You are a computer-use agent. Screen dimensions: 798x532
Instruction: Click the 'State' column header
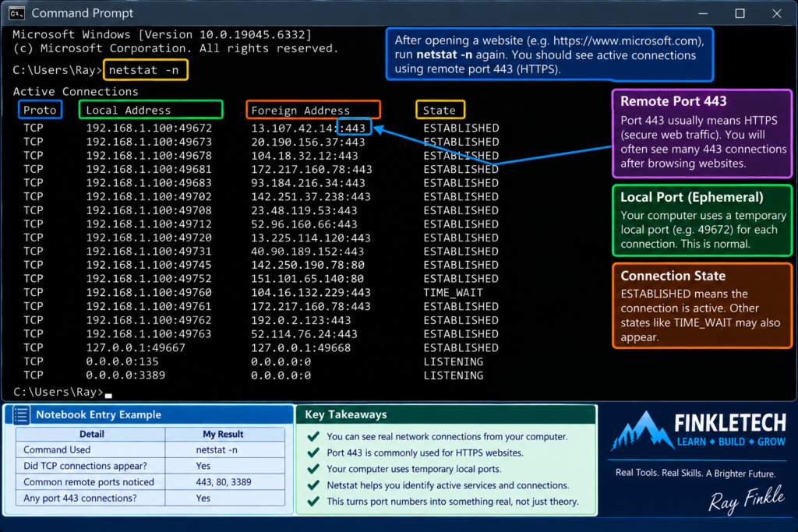(440, 110)
